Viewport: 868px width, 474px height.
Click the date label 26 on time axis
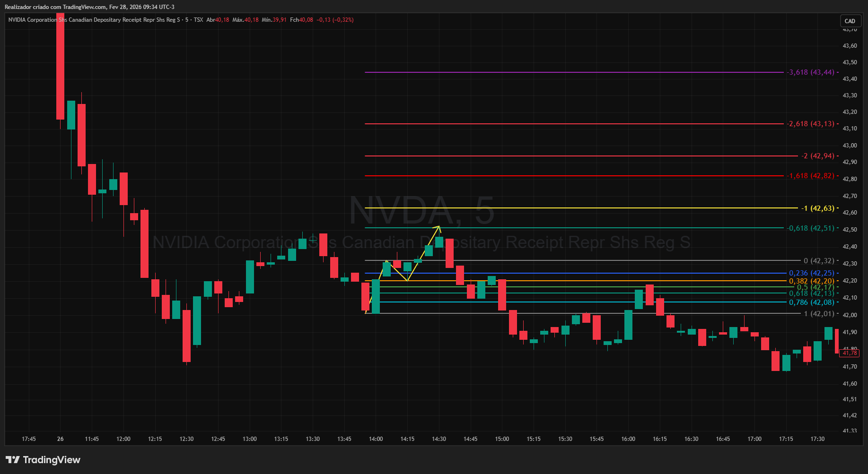click(x=61, y=439)
